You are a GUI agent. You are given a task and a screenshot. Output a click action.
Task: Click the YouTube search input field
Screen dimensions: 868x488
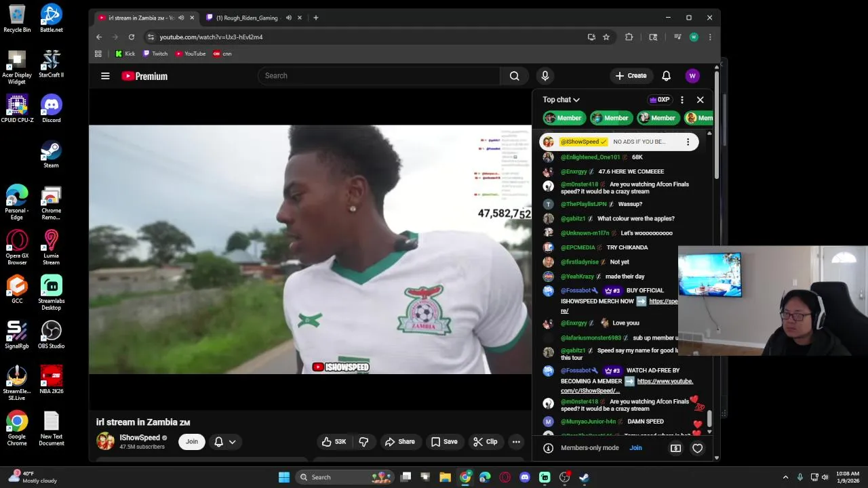[x=379, y=76]
